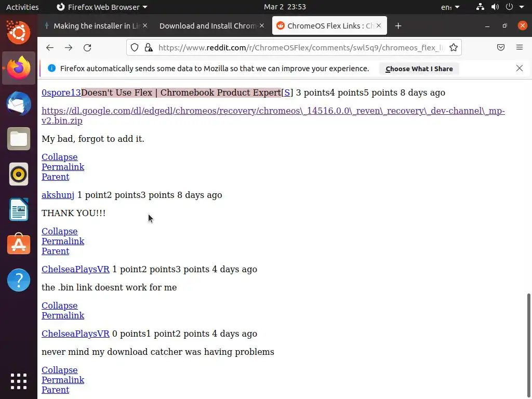The height and width of the screenshot is (399, 532).
Task: Open tracking protection shield icon
Action: [135, 47]
